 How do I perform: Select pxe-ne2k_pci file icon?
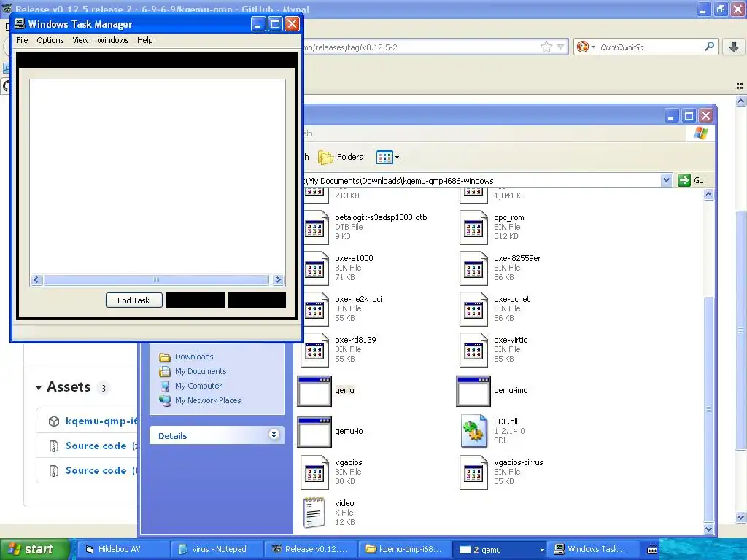coord(315,309)
